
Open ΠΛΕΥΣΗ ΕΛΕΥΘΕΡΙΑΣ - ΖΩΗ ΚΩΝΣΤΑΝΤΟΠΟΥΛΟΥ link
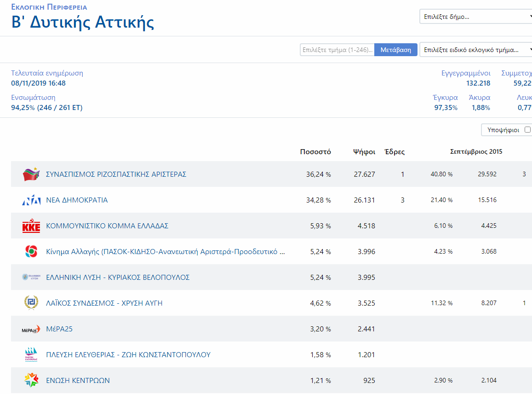[128, 354]
